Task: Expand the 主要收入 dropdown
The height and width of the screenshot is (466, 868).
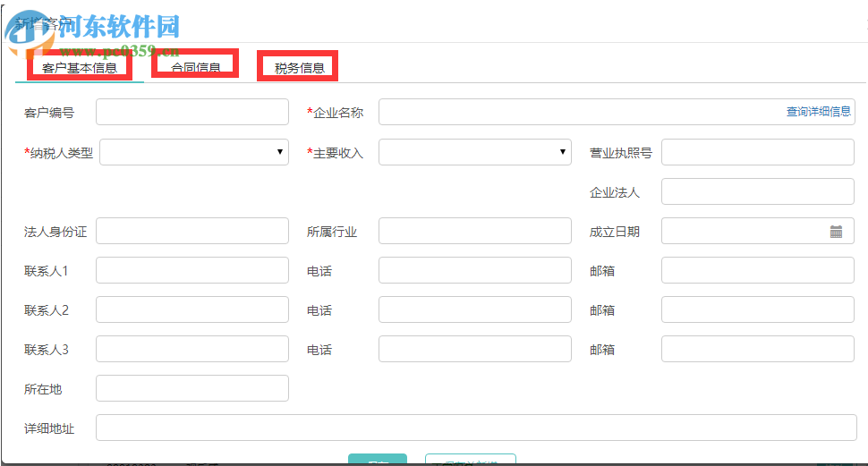Action: 475,152
